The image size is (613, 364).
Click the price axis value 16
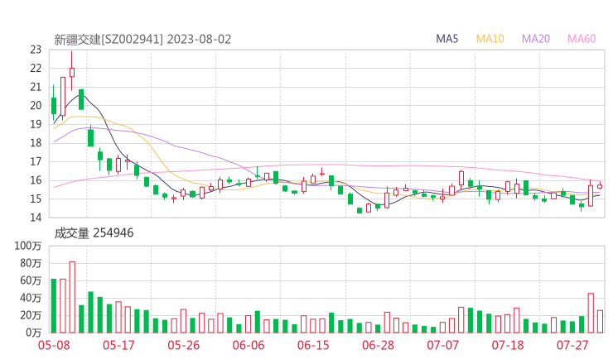pos(36,180)
